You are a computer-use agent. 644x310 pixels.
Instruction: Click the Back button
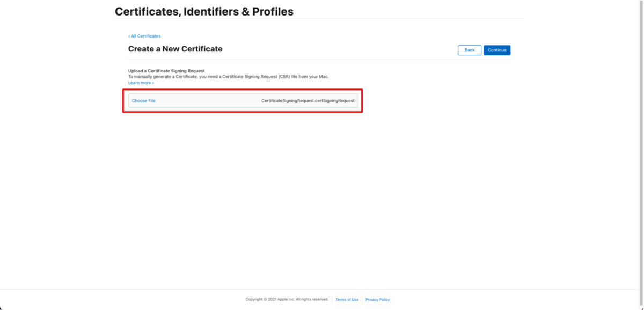[x=470, y=50]
